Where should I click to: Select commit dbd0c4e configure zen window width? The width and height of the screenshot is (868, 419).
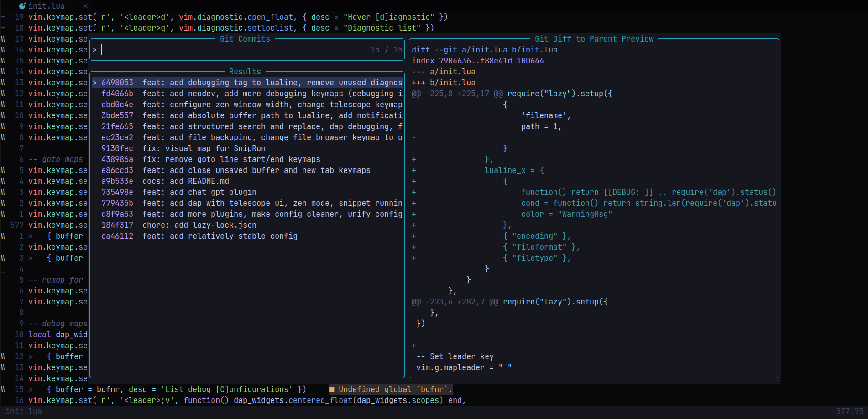tap(247, 105)
